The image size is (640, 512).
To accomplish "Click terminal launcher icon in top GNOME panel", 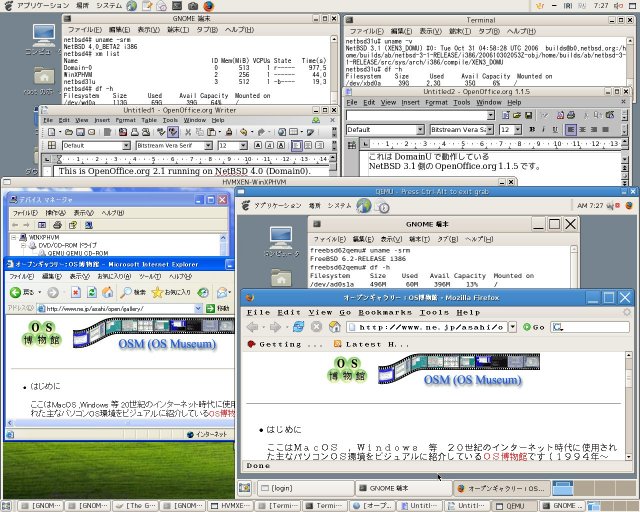I will pos(177,6).
